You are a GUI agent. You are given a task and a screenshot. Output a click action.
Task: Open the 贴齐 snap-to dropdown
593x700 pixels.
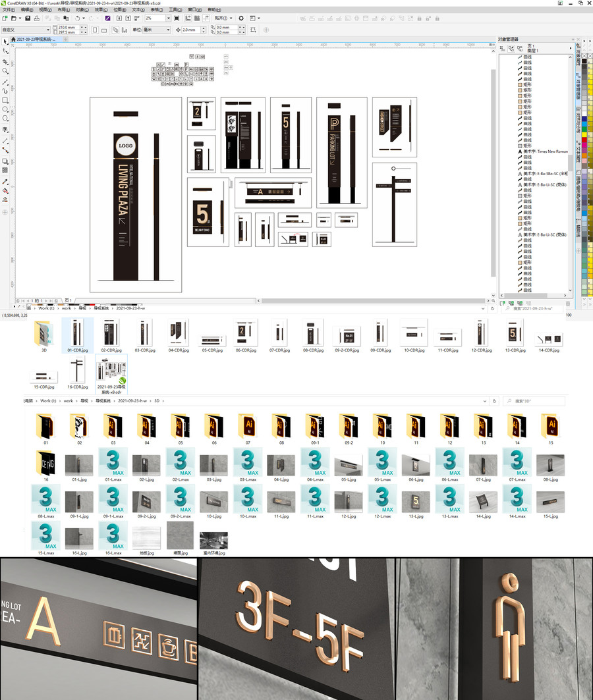223,18
